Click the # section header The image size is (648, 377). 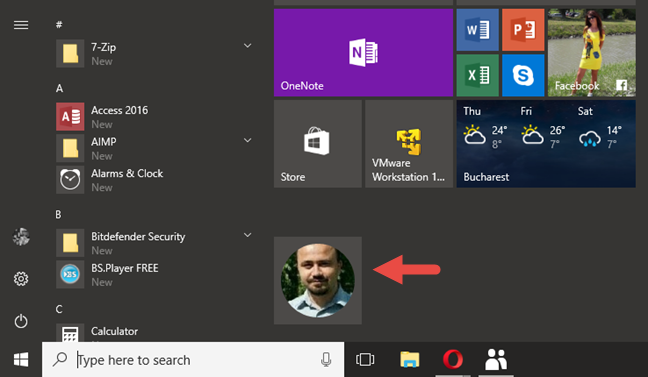coord(59,25)
